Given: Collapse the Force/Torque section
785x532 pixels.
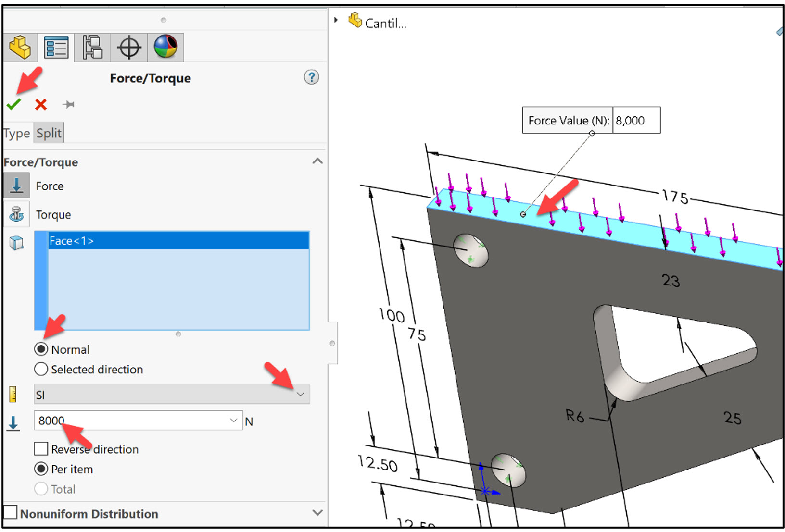Looking at the screenshot, I should point(317,161).
